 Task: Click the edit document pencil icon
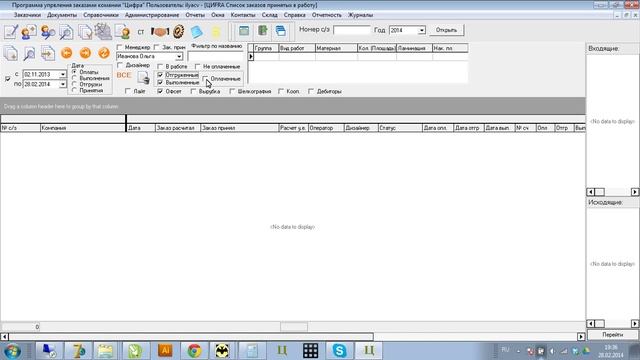[11, 32]
